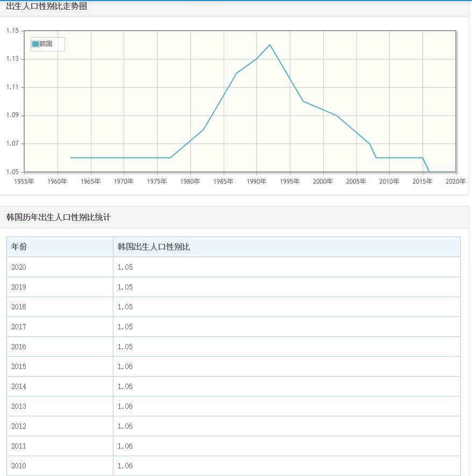Select the teal color swatch in the legend
The image size is (472, 476).
35,44
